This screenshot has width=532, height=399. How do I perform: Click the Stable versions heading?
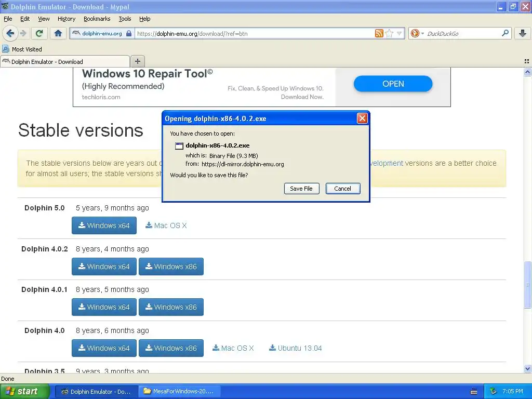tap(81, 130)
